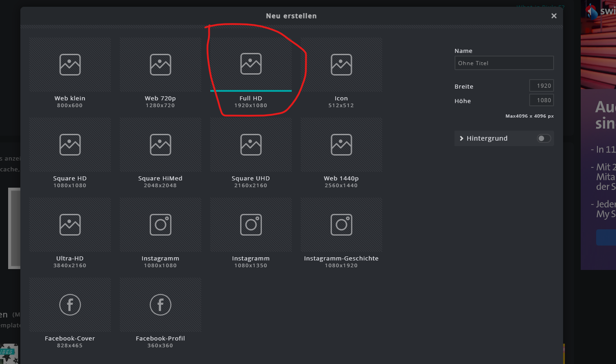Expand the Hintergrund section chevron
The image size is (616, 364).
[x=461, y=138]
